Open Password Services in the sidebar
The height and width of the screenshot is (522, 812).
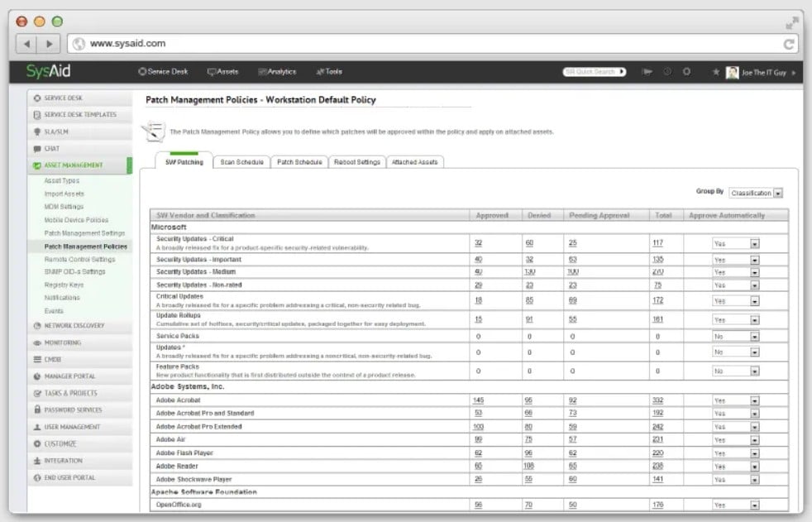point(79,409)
